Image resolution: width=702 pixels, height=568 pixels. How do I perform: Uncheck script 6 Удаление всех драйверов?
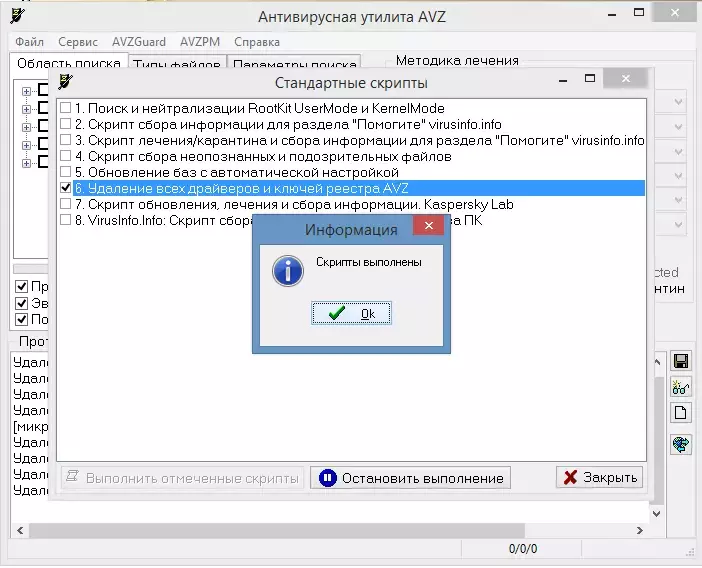tap(65, 188)
